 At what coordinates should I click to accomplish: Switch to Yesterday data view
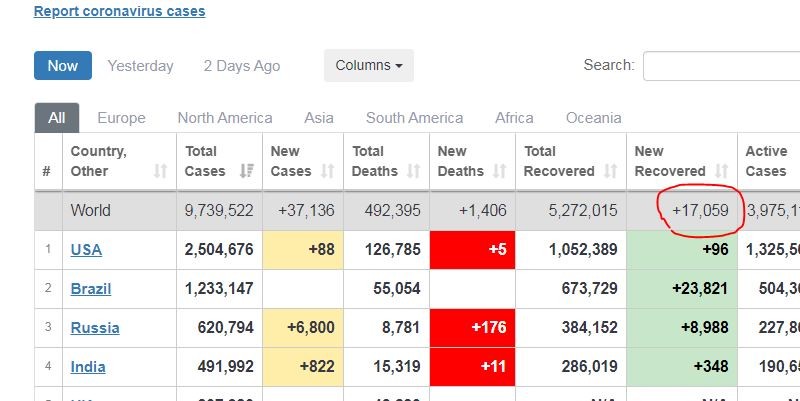(x=140, y=66)
